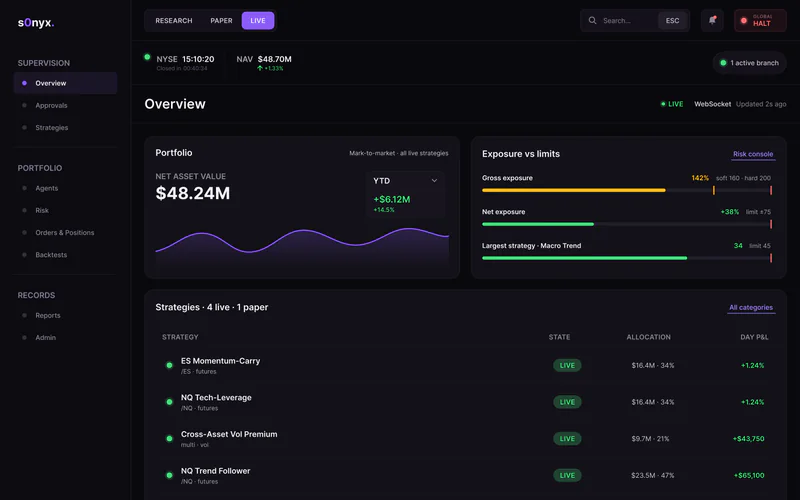Click the green LIVE WebSocket indicator
This screenshot has width=800, height=500.
[672, 104]
